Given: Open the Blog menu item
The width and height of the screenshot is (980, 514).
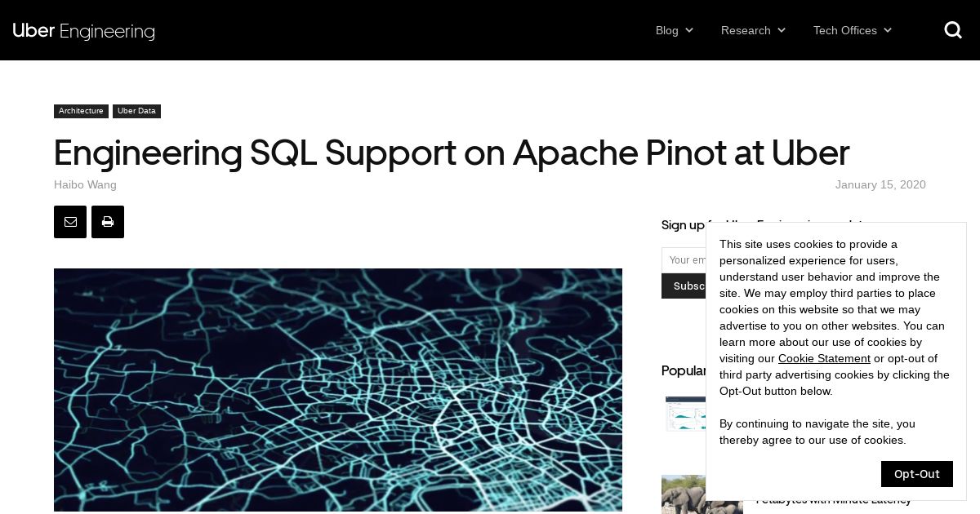Looking at the screenshot, I should tap(667, 30).
